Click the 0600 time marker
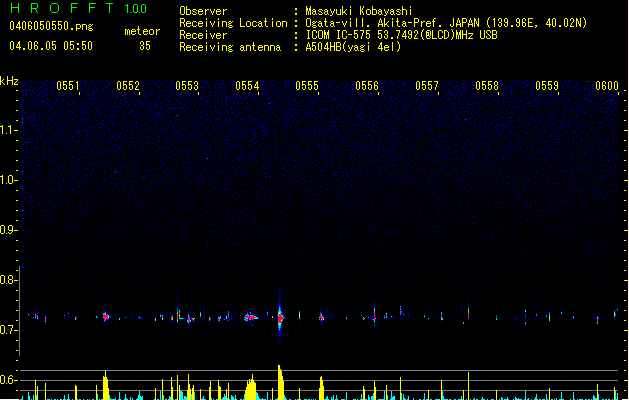Viewport: 629px width, 400px height. coord(607,86)
